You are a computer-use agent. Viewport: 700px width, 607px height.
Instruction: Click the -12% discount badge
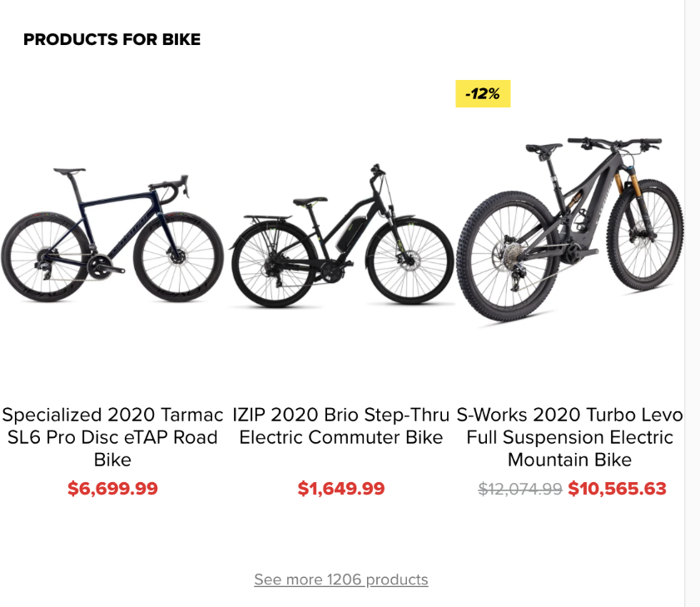pos(483,94)
